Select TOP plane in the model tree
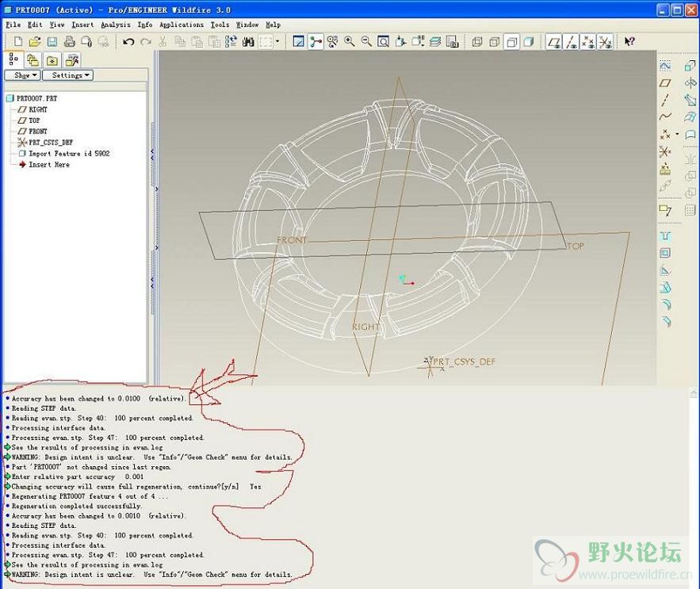Image resolution: width=700 pixels, height=589 pixels. (x=29, y=120)
